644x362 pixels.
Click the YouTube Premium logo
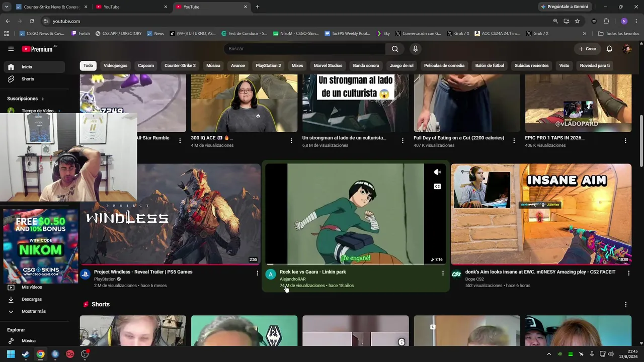tap(38, 49)
